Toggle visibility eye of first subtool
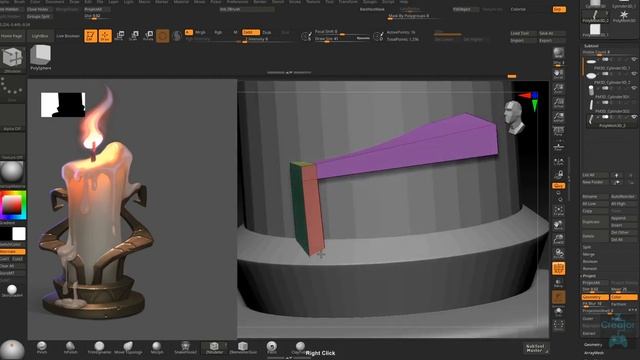 click(x=634, y=60)
